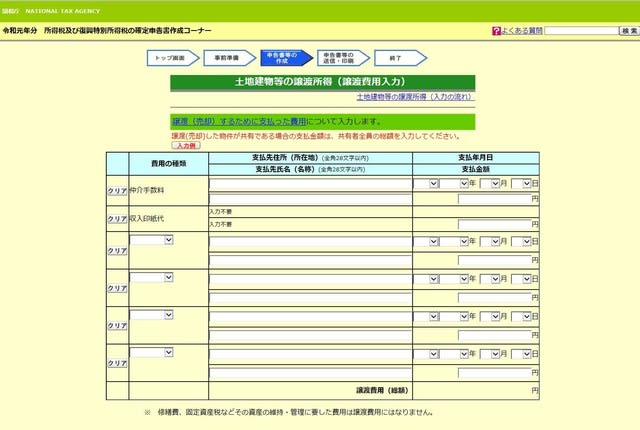Open era dropdown for 仲介手数料 payment date
This screenshot has width=640, height=430.
[427, 184]
